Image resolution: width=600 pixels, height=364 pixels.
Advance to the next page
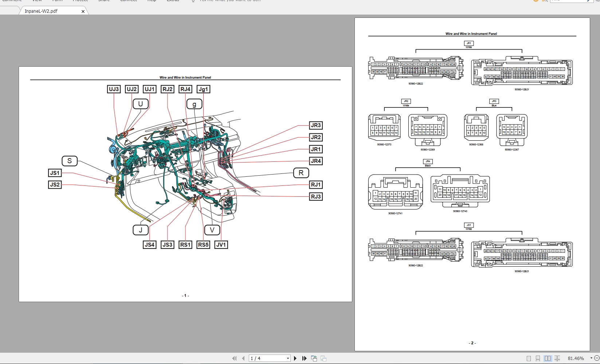click(x=295, y=358)
